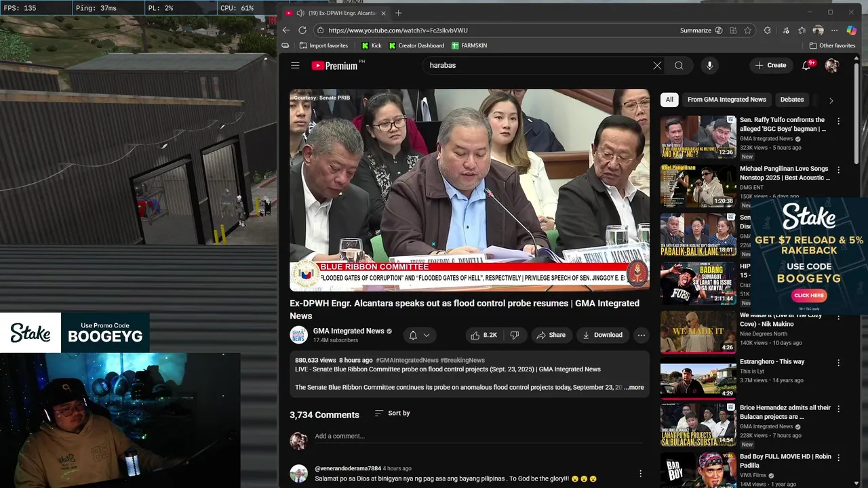868x488 pixels.
Task: Open menu for Bad Boy FULL MOVIE
Action: [838, 457]
